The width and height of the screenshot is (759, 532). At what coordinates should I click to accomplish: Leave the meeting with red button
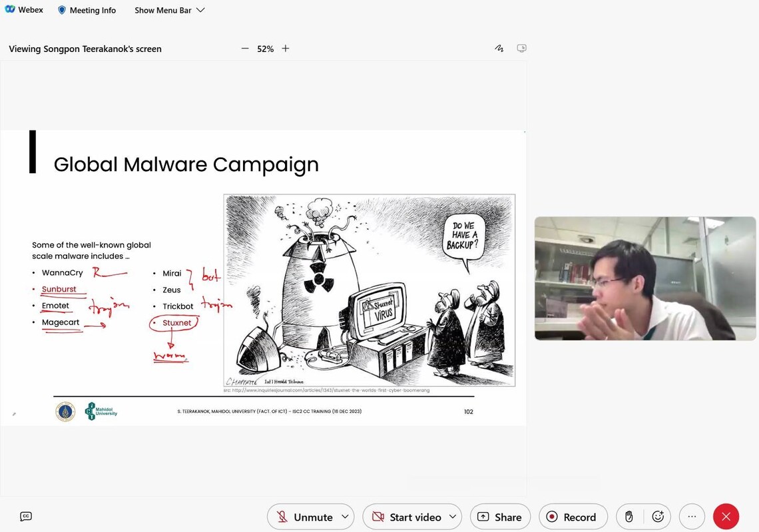pos(726,517)
